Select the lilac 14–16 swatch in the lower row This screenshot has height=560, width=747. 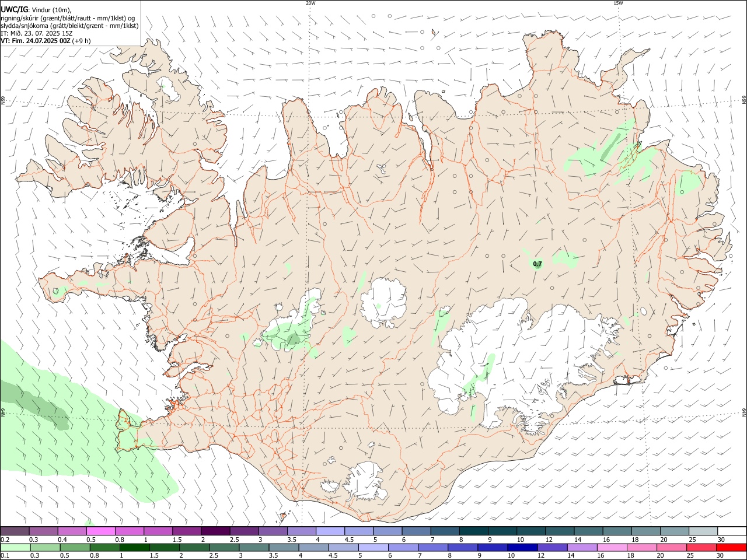tap(582, 547)
